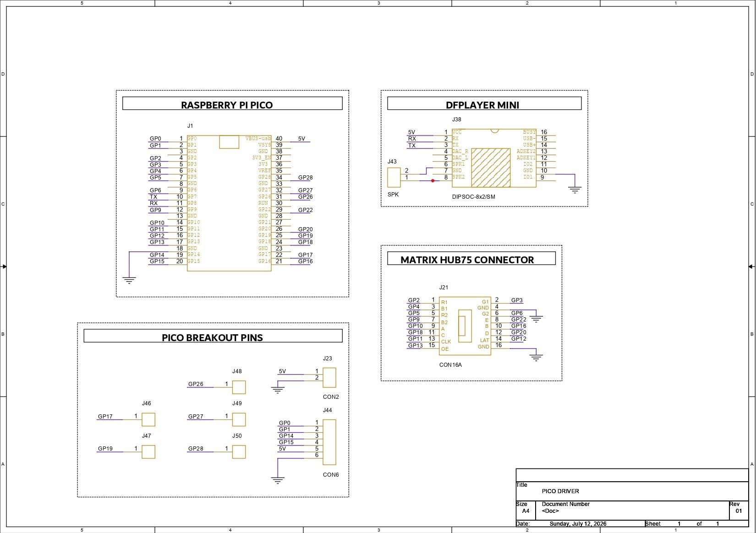Select the DFPLAYER MINI section title

(482, 105)
